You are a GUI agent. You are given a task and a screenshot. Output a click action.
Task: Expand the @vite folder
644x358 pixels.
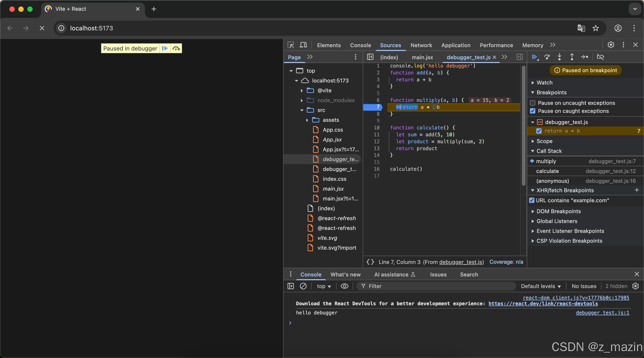tap(302, 91)
